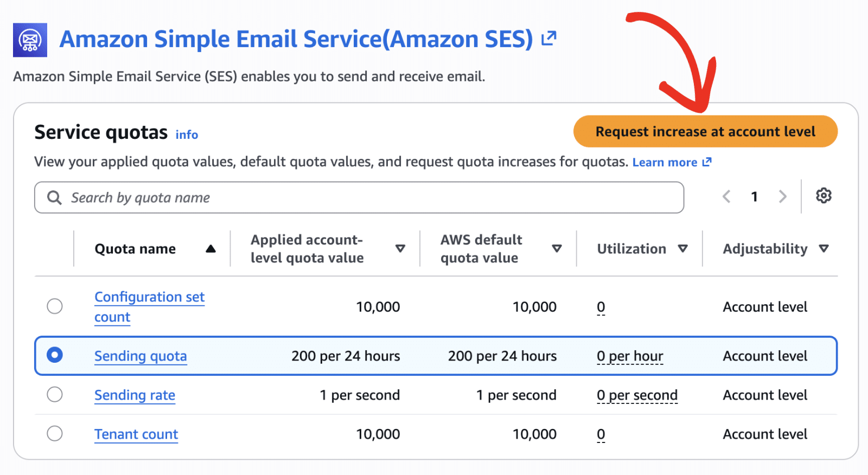868x475 pixels.
Task: Open the external link icon beside Amazon SES title
Action: pyautogui.click(x=549, y=38)
